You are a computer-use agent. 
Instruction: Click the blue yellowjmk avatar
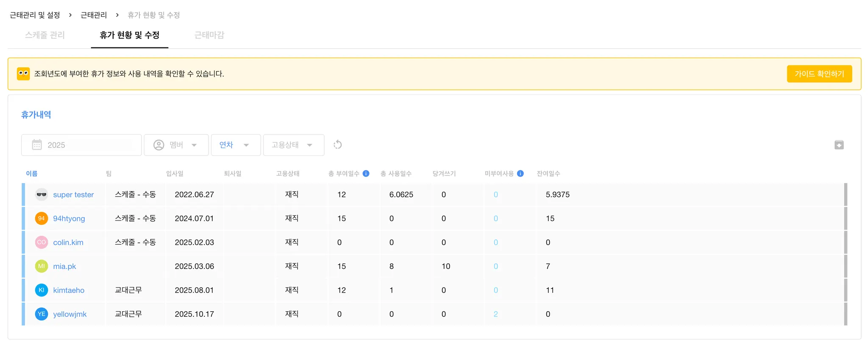click(42, 314)
